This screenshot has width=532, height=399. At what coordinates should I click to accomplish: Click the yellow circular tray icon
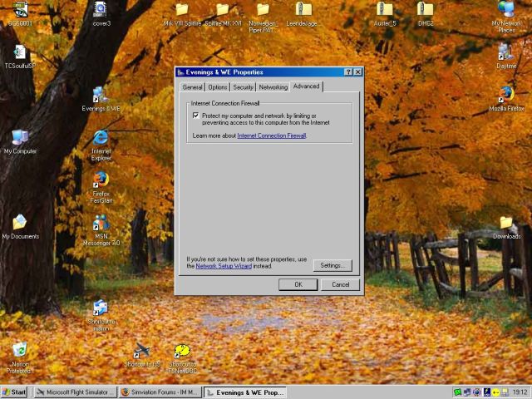496,392
